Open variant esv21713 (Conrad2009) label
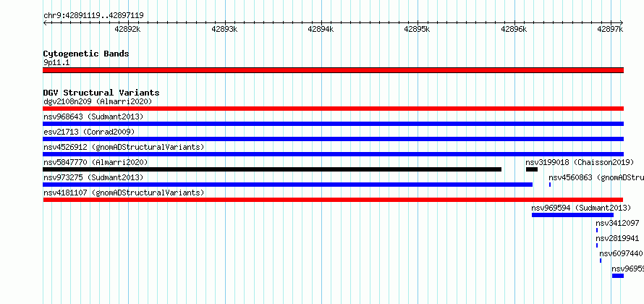Screen dimensions: 644x304 89,132
